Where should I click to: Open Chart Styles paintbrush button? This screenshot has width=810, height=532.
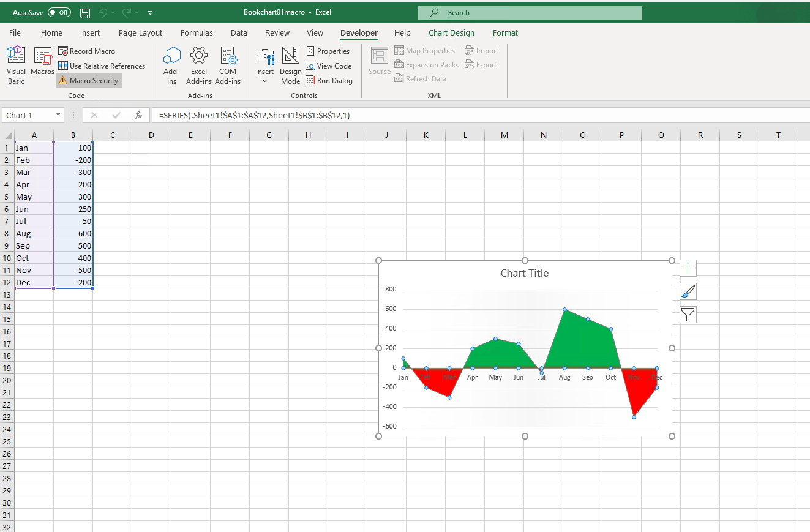[688, 291]
